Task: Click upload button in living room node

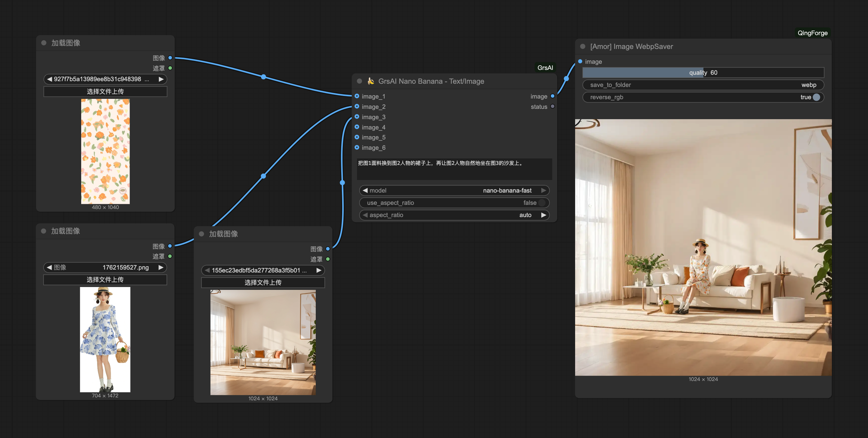Action: point(263,282)
